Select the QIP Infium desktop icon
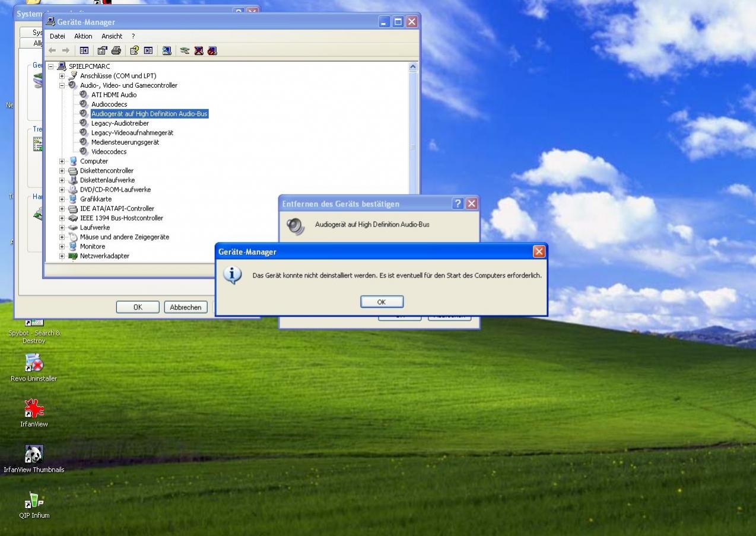The image size is (756, 536). click(x=34, y=505)
